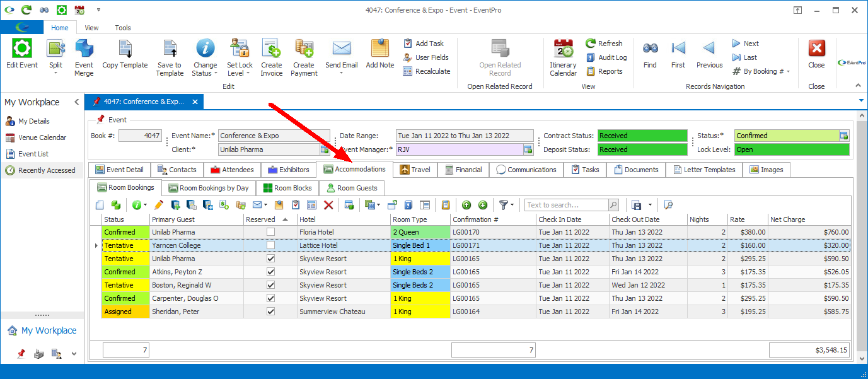Click Audit Log button
868x379 pixels.
click(x=606, y=57)
